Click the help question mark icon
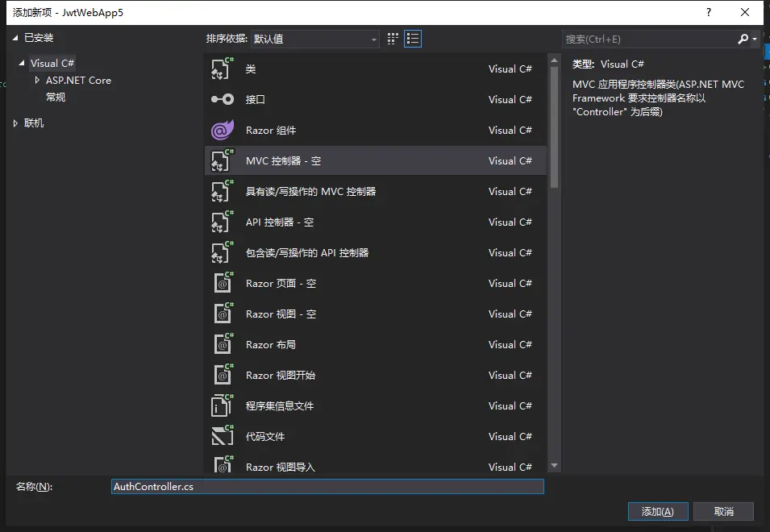 click(709, 12)
